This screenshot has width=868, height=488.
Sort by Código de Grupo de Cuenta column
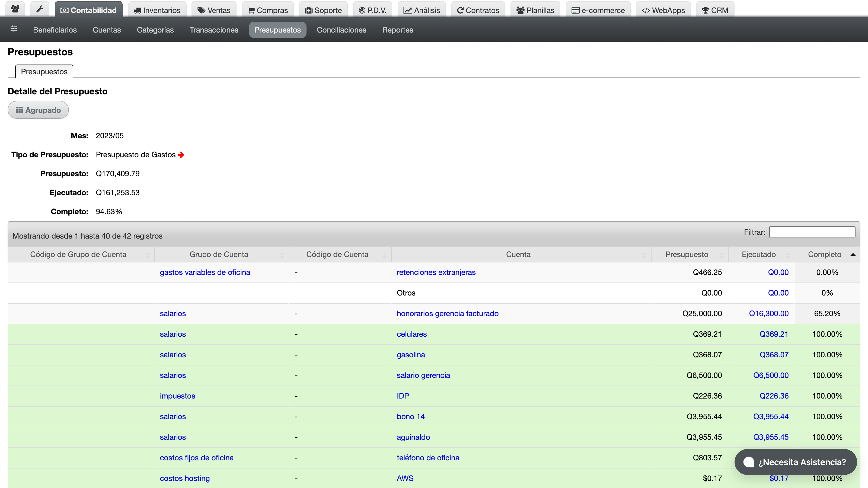pos(81,254)
